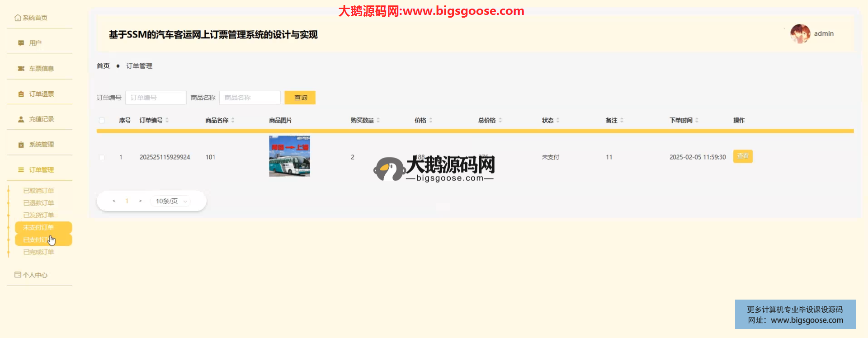Click the person icon for 充值记录
The width and height of the screenshot is (868, 338).
point(21,119)
